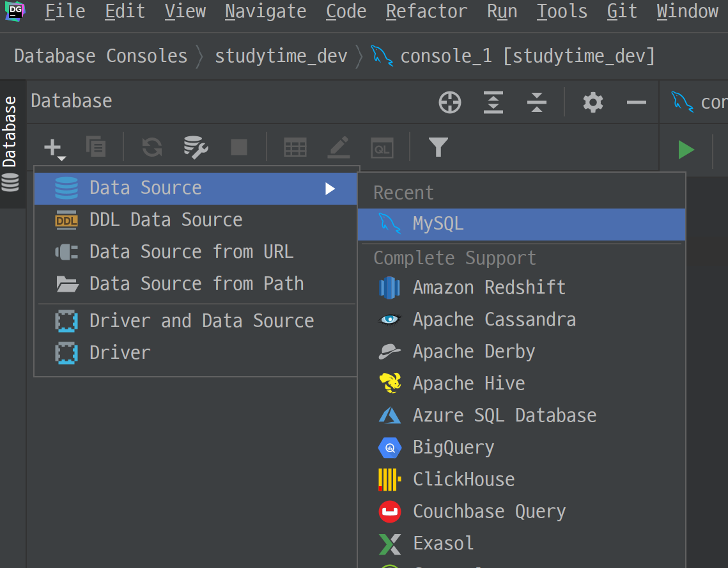
Task: Open the New plus dropdown button
Action: click(x=55, y=148)
